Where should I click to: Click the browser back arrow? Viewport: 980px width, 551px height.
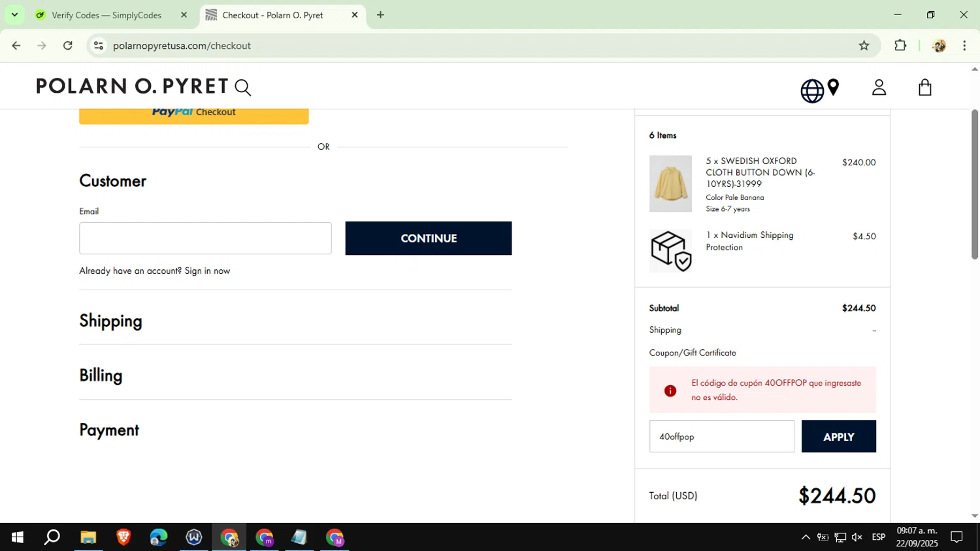(x=16, y=46)
